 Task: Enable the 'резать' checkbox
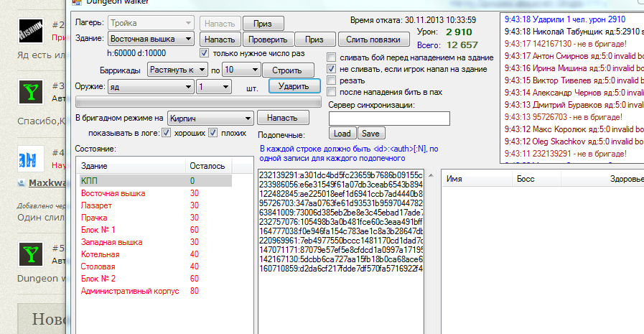[x=331, y=80]
